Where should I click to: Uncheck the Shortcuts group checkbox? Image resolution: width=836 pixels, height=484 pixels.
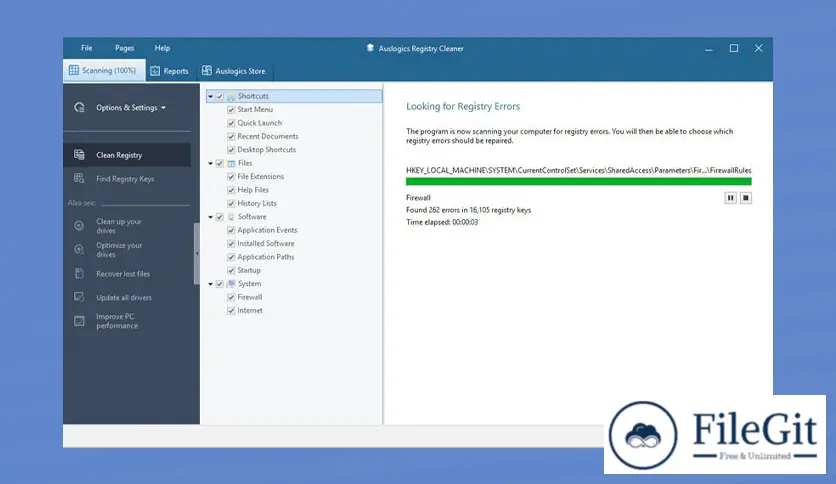pos(220,96)
